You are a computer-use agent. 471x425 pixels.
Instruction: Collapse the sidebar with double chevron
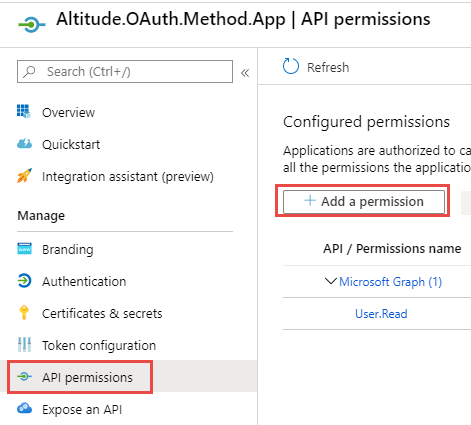coord(245,73)
